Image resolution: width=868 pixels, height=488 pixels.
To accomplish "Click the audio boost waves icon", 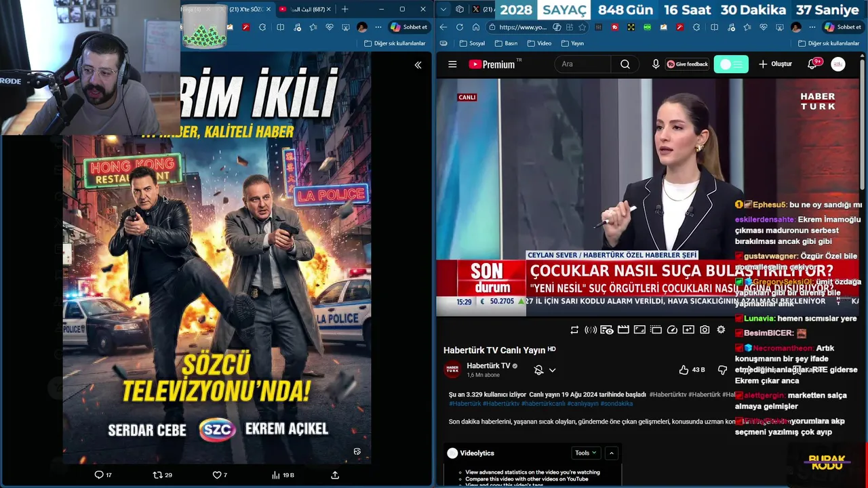I will tap(591, 330).
